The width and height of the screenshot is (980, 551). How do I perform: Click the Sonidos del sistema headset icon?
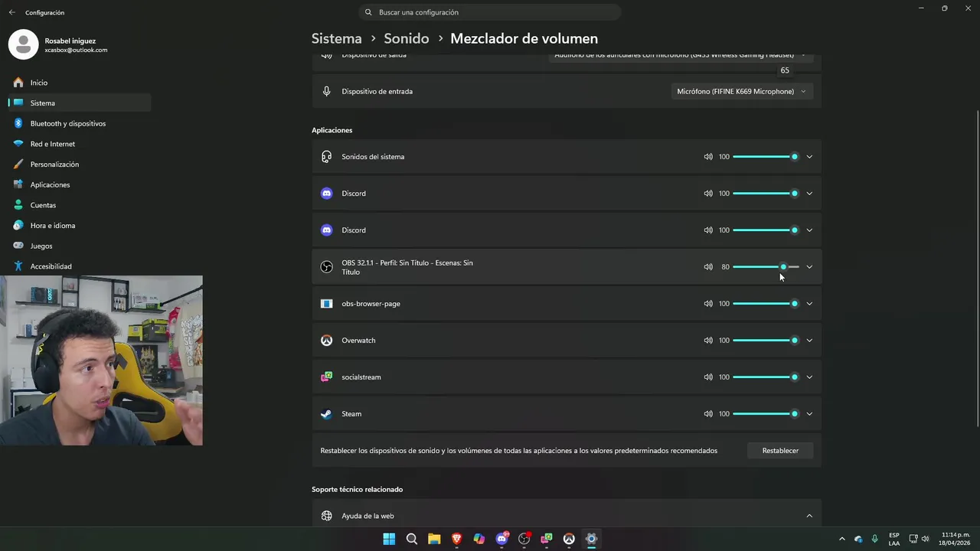[x=326, y=157]
